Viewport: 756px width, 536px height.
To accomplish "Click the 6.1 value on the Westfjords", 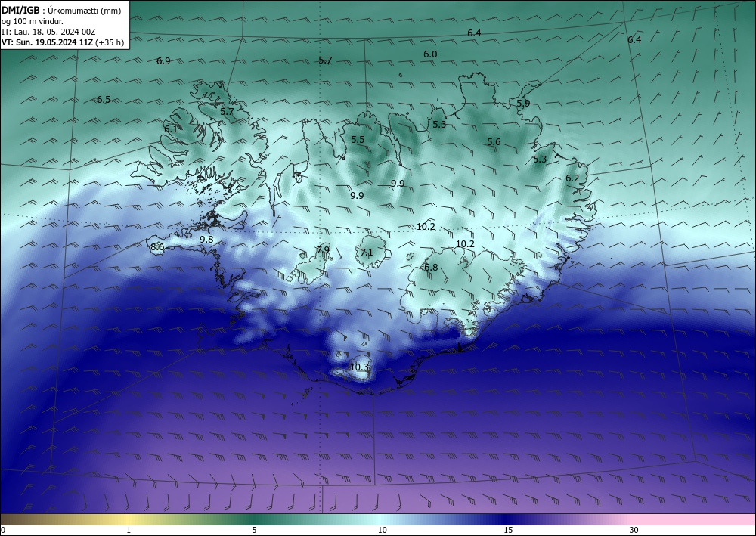I will click(x=171, y=129).
